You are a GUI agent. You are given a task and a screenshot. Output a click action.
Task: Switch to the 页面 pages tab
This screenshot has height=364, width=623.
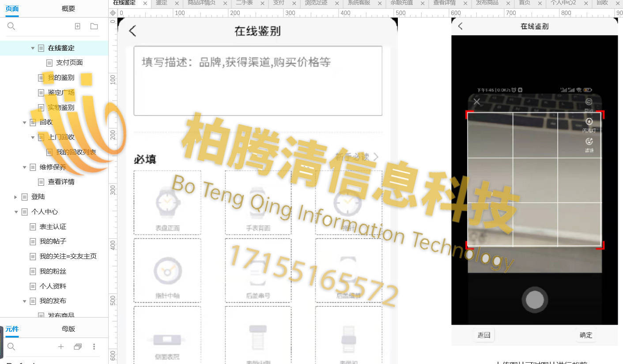pos(12,8)
